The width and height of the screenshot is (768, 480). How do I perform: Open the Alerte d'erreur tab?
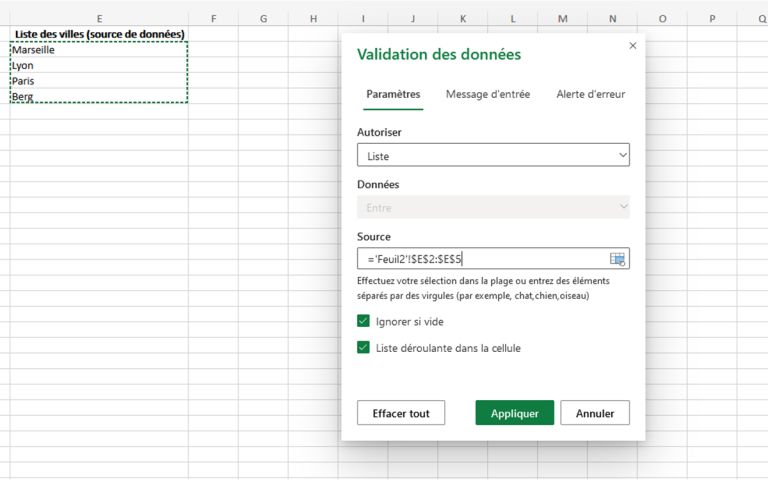click(591, 94)
